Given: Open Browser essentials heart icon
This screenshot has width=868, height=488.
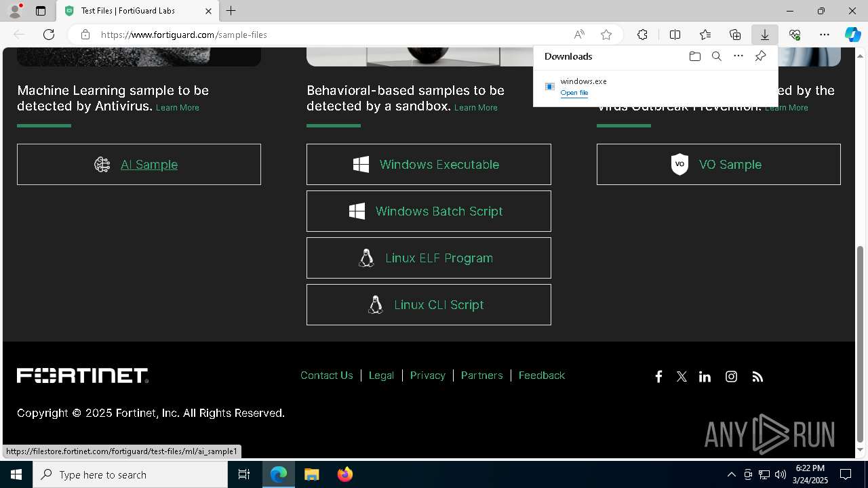Looking at the screenshot, I should [x=795, y=35].
